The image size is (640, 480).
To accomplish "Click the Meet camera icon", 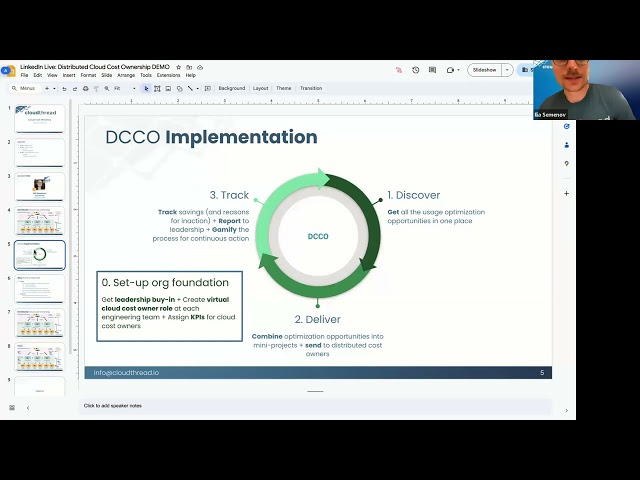I will click(x=450, y=70).
